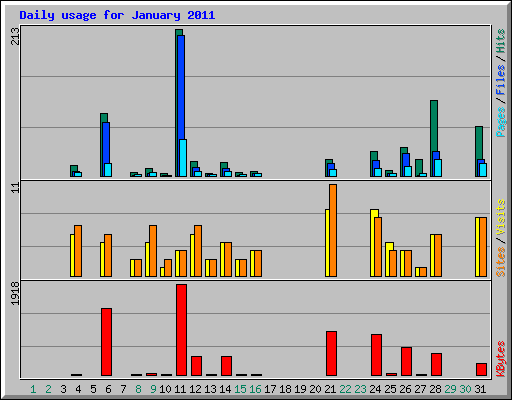The width and height of the screenshot is (512, 400).
Task: Click day label 24 on the x-axis
Action: [375, 389]
